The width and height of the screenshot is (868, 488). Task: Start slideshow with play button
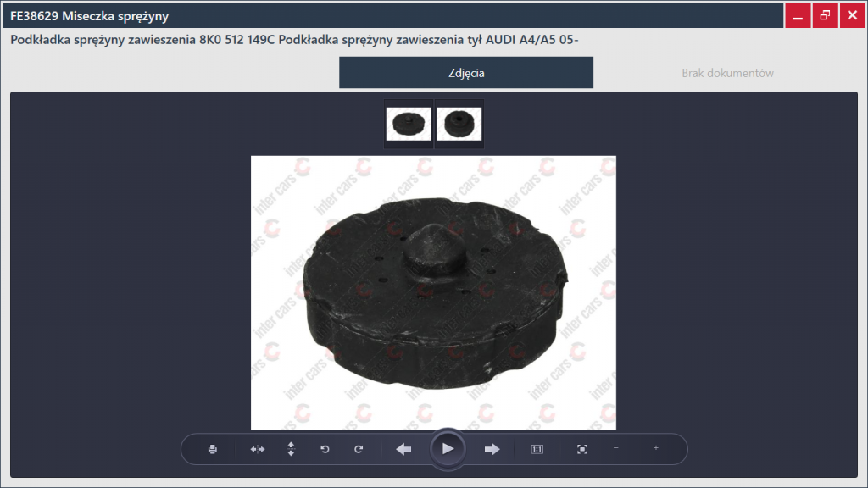(x=448, y=449)
